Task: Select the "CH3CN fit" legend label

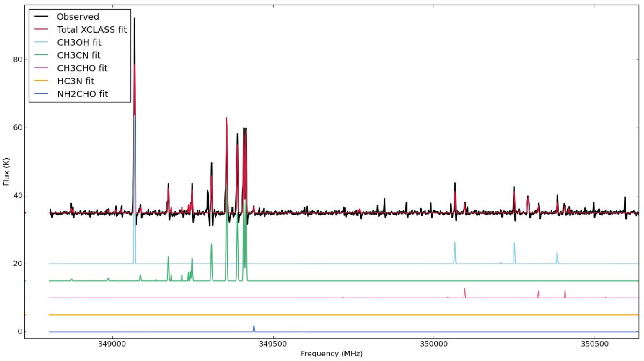Action: 78,55
